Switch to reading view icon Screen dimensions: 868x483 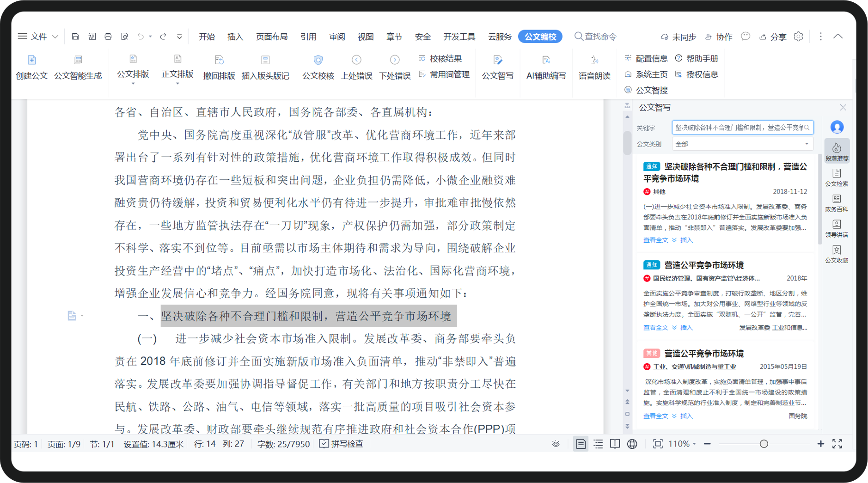click(615, 444)
